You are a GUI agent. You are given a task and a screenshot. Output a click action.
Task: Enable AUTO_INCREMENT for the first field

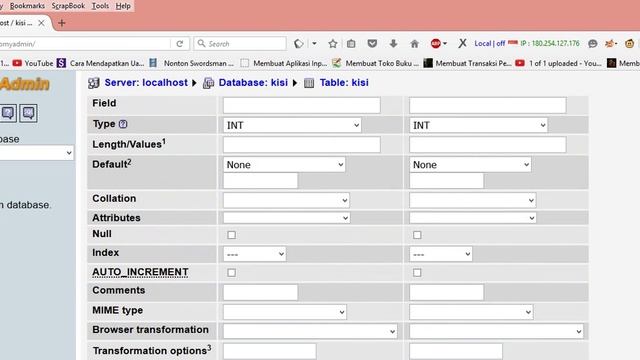pyautogui.click(x=231, y=272)
